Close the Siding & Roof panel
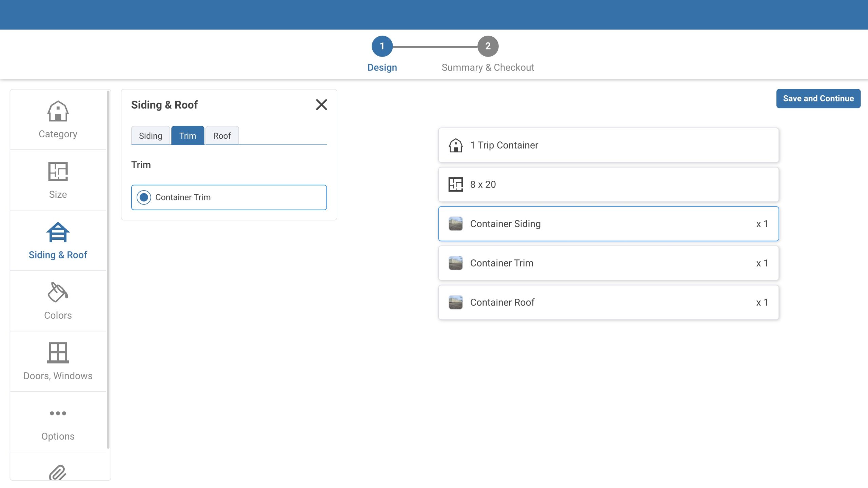 (321, 104)
